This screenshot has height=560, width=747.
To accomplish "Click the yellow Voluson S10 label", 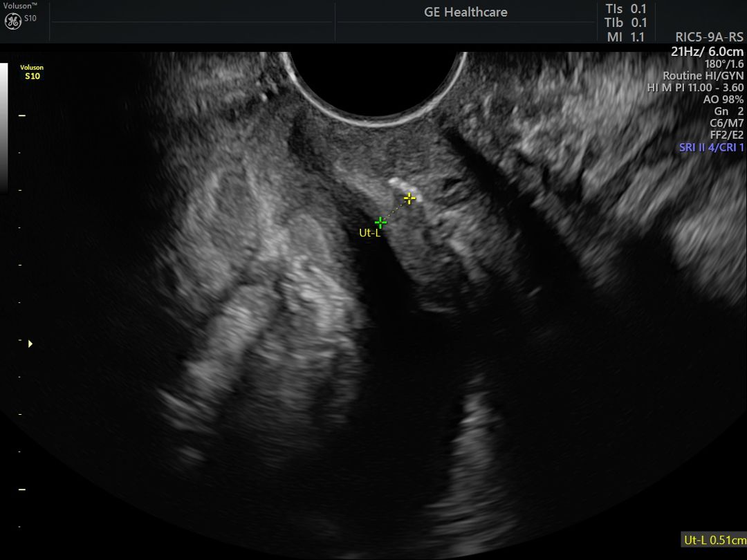I will pos(32,72).
